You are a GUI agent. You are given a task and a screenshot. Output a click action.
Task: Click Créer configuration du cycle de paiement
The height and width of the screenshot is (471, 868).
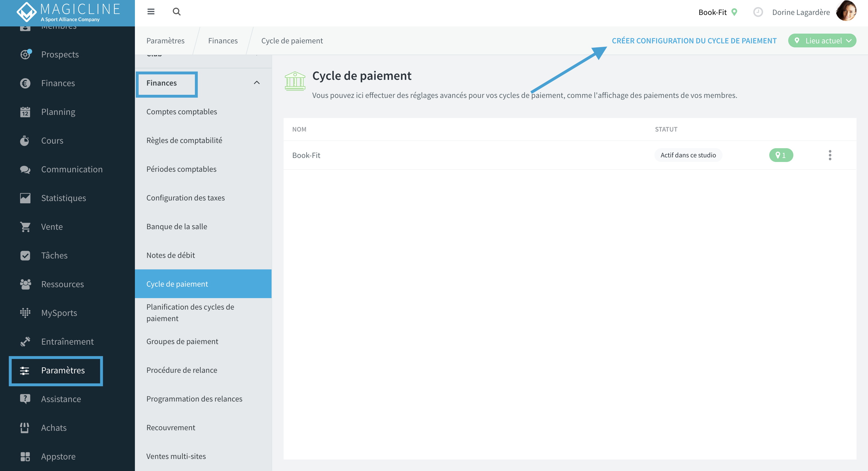(694, 40)
